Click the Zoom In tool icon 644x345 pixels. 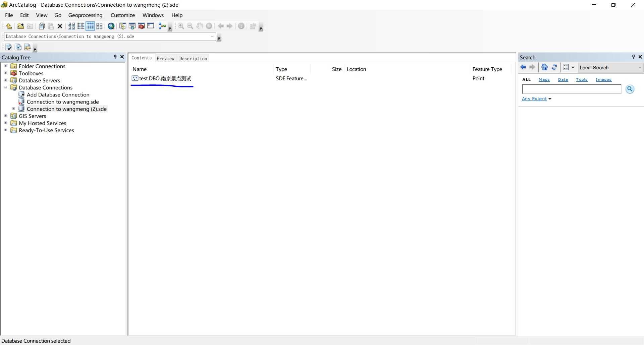point(181,26)
